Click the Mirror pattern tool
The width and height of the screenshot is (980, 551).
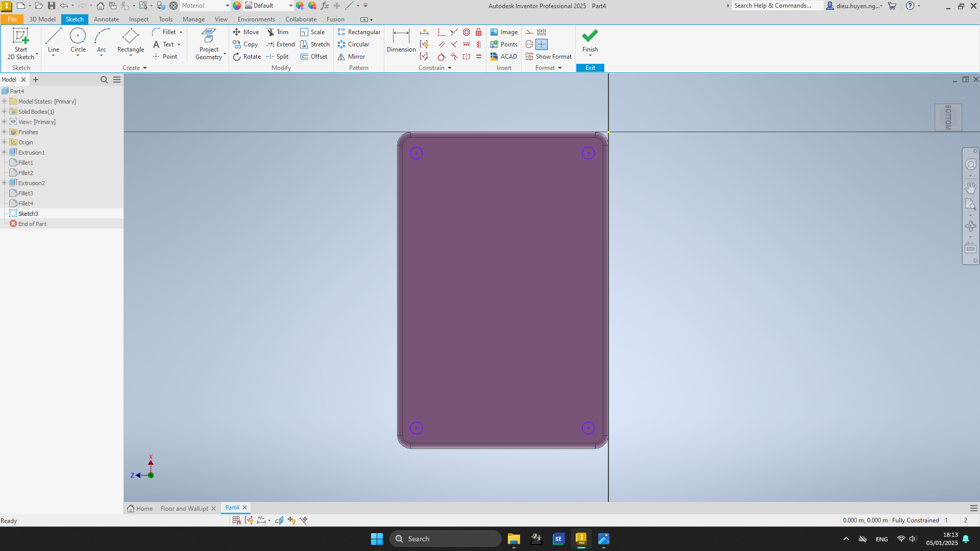click(x=351, y=57)
